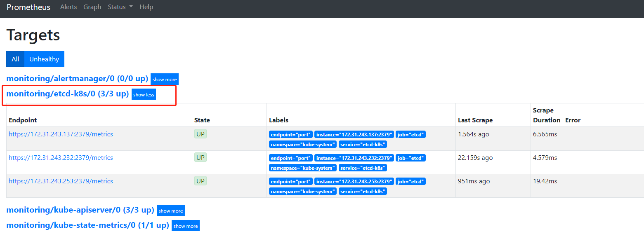
Task: Open the Help menu item
Action: pyautogui.click(x=146, y=7)
